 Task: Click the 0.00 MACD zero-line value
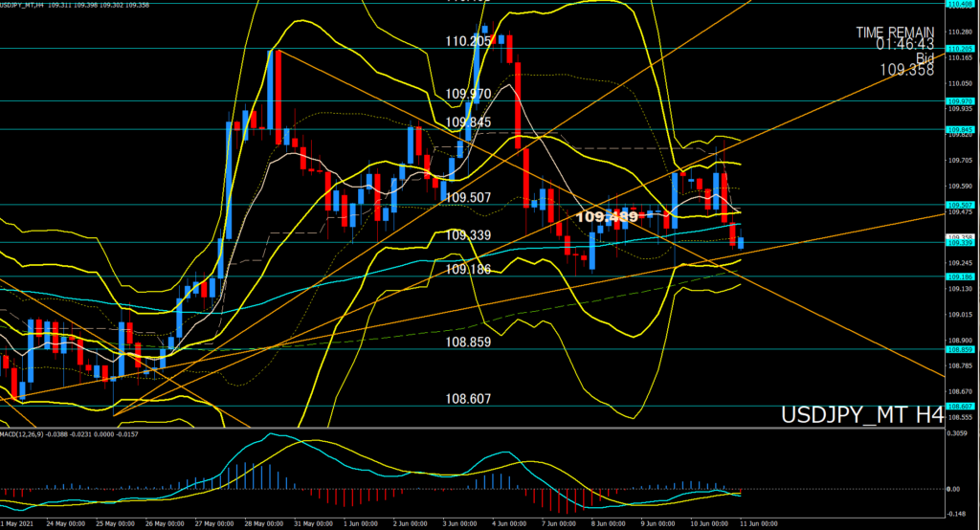pos(954,490)
